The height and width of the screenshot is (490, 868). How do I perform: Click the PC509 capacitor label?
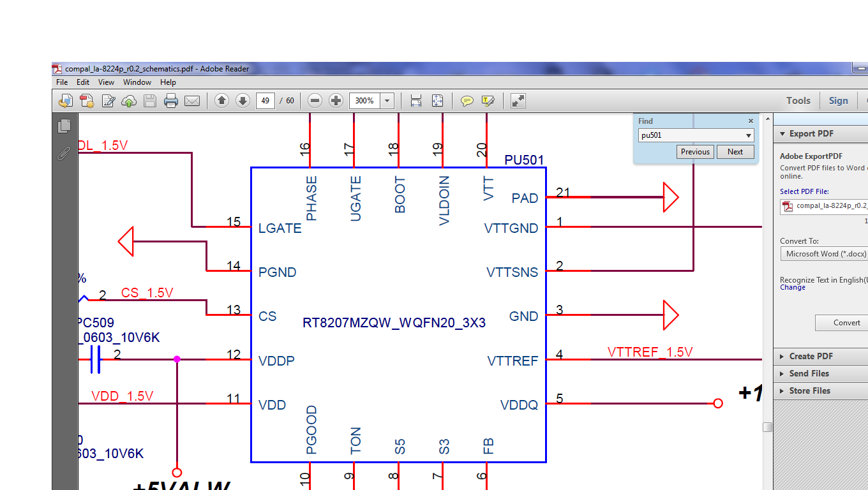96,323
